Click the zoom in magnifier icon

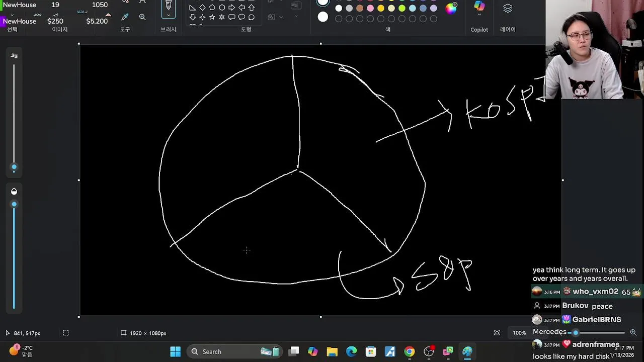(x=633, y=332)
